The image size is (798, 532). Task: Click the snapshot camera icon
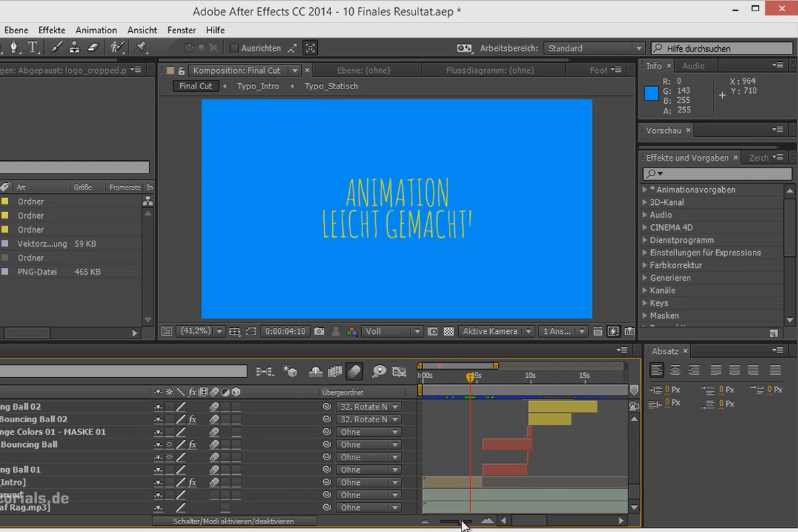tap(319, 331)
